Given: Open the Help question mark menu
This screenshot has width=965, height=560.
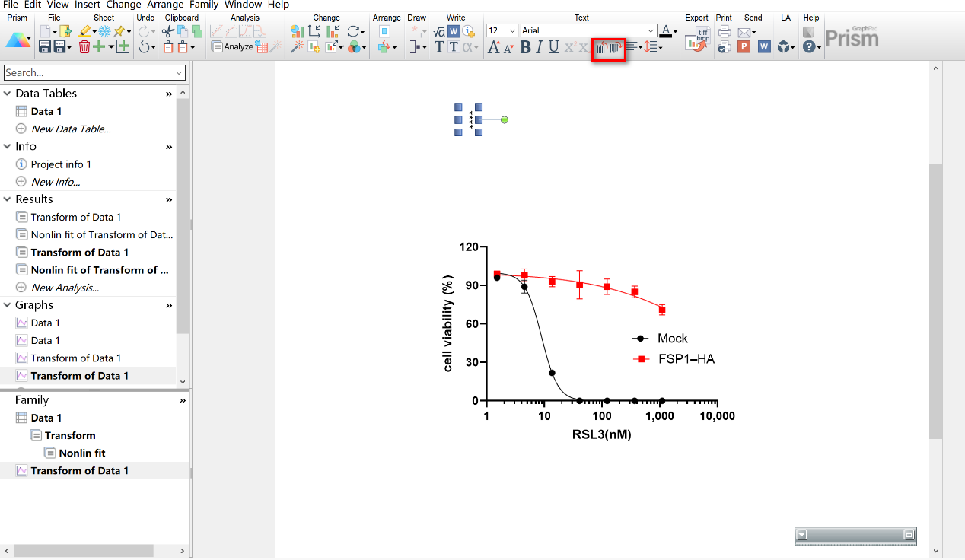Looking at the screenshot, I should [x=811, y=47].
